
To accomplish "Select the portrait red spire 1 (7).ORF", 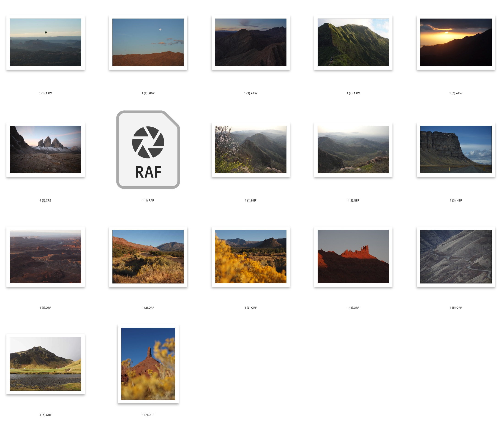I will click(x=148, y=363).
